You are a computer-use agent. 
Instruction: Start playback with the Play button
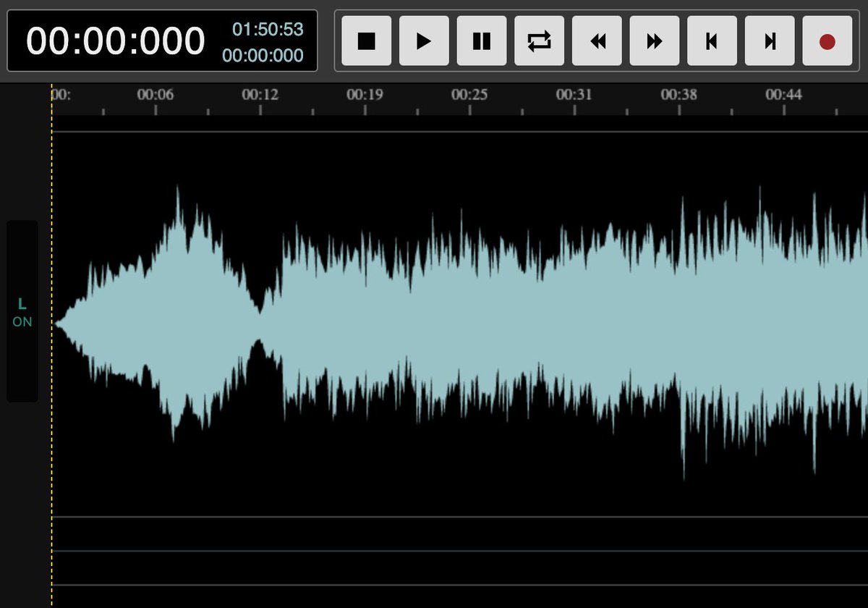coord(424,41)
